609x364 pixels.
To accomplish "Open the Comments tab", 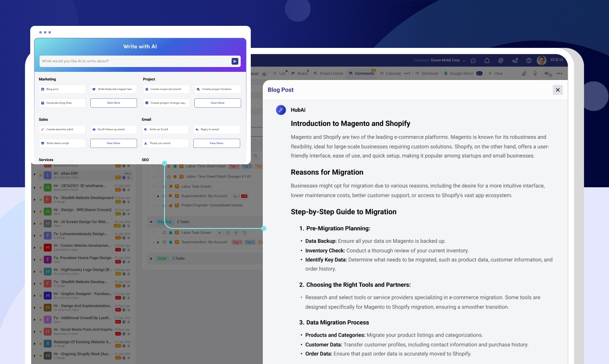I will click(x=362, y=73).
